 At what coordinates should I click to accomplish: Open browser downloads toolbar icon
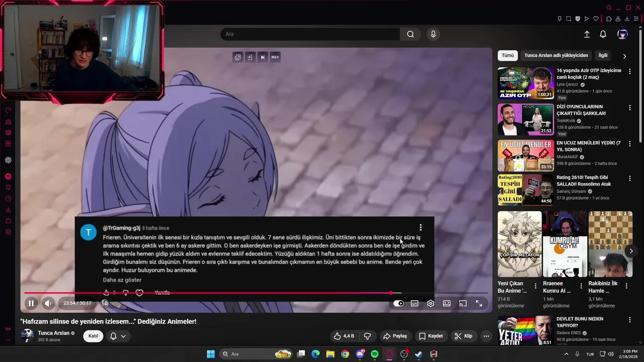pos(627,19)
